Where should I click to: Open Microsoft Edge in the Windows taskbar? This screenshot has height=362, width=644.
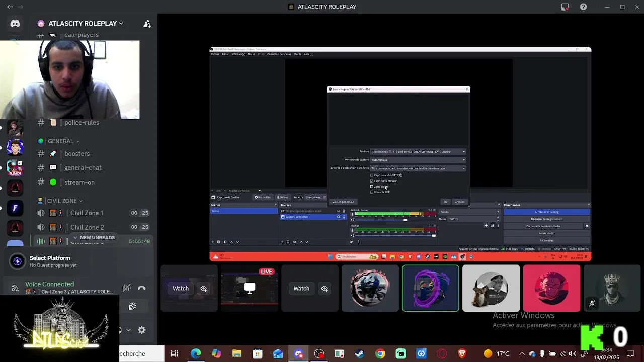(x=196, y=353)
